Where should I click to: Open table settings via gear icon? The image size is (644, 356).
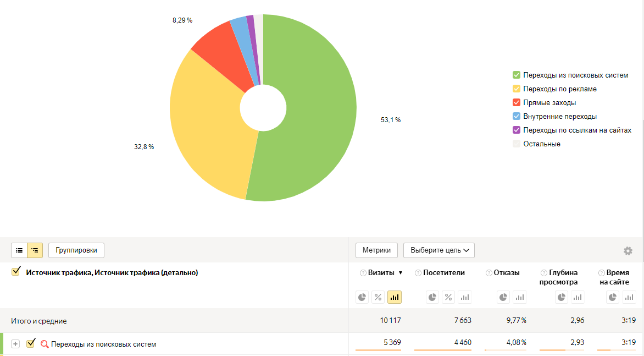pos(628,251)
